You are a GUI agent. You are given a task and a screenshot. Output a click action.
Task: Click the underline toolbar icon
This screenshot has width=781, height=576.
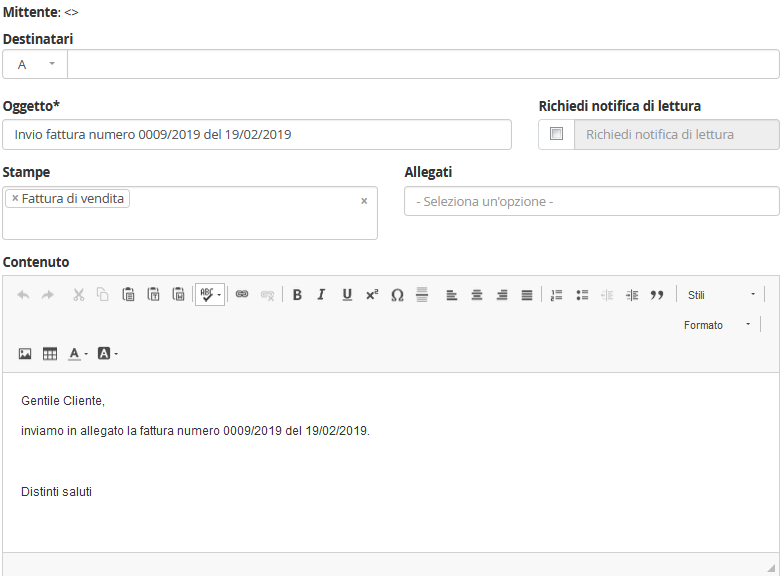pyautogui.click(x=347, y=295)
